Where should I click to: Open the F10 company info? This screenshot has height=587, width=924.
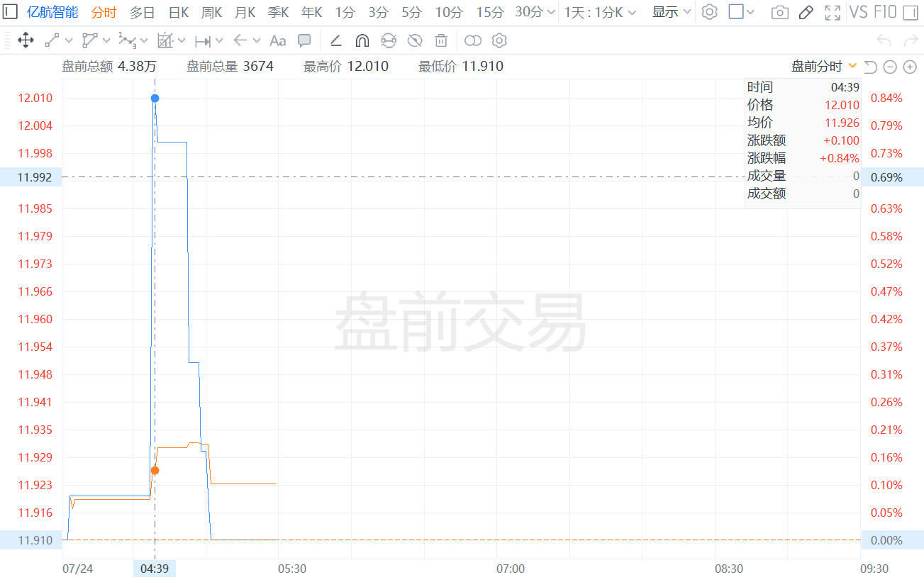tap(885, 12)
